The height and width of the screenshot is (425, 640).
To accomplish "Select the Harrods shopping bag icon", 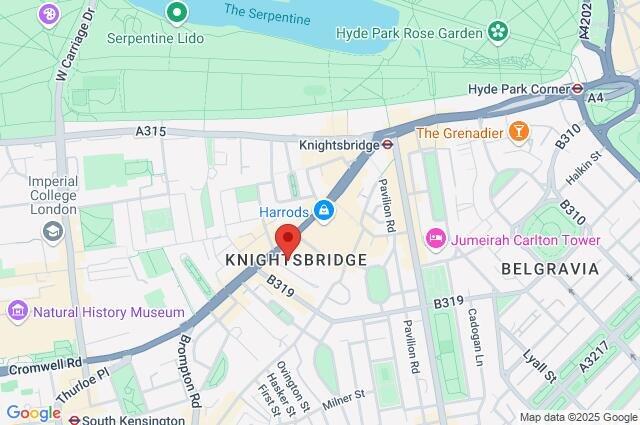I will (324, 211).
